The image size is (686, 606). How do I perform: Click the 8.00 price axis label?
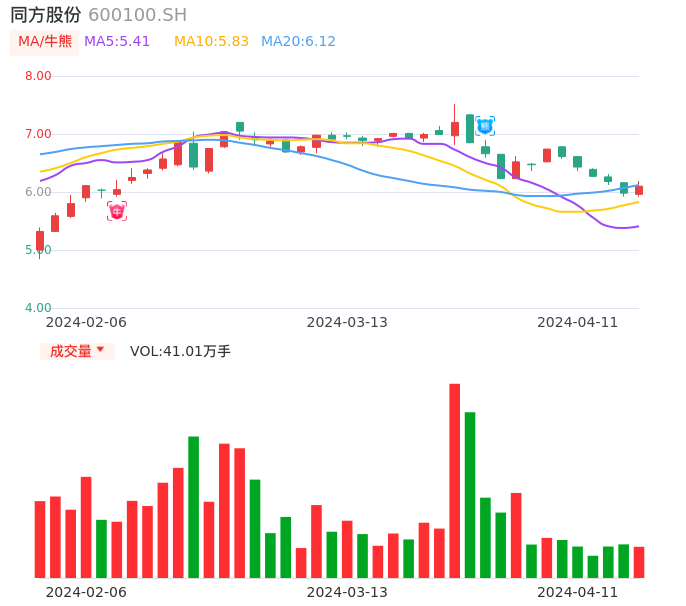click(x=38, y=76)
